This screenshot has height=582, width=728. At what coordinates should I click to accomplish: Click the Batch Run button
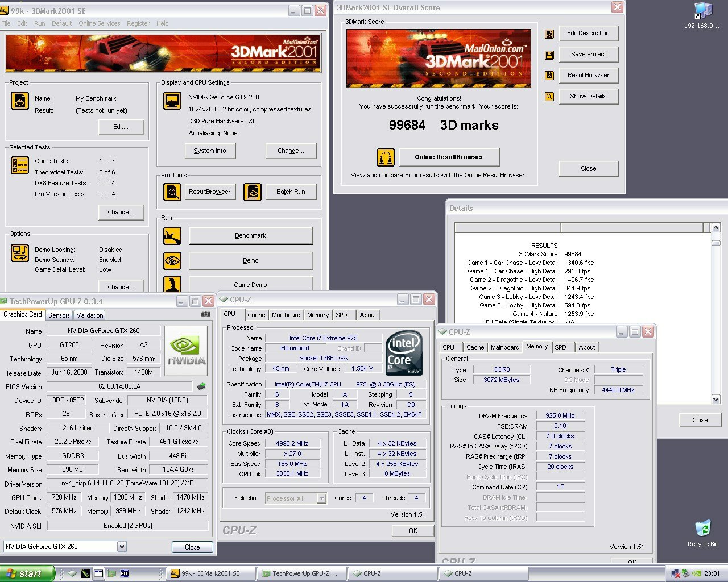pos(291,192)
